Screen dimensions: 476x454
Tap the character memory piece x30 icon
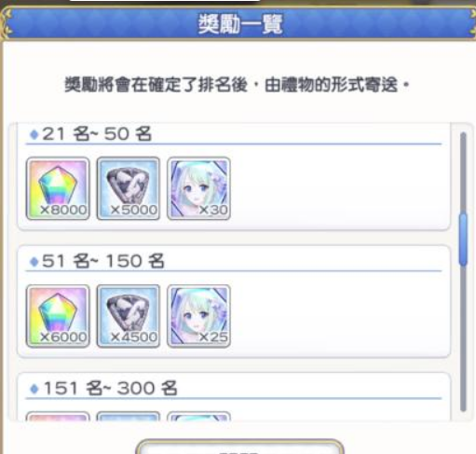coord(198,188)
